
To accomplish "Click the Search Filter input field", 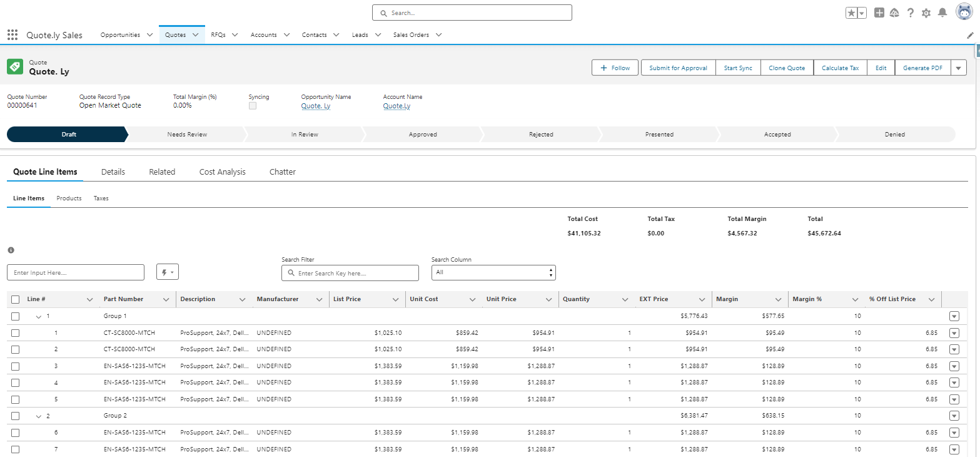I will (x=350, y=273).
